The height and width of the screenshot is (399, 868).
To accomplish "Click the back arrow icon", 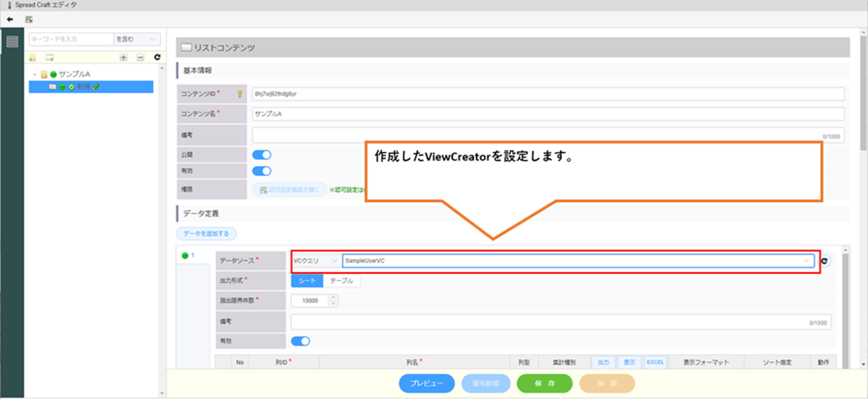I will (x=10, y=19).
